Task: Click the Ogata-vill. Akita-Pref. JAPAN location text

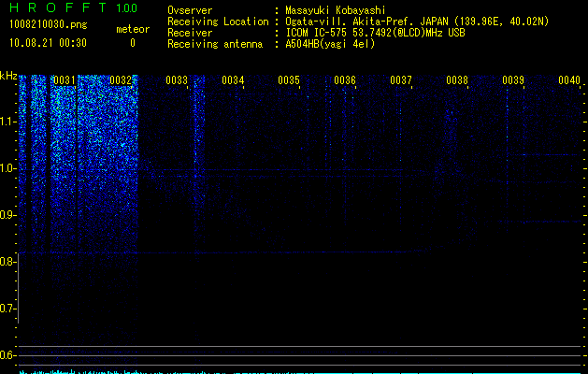Action: coord(417,22)
